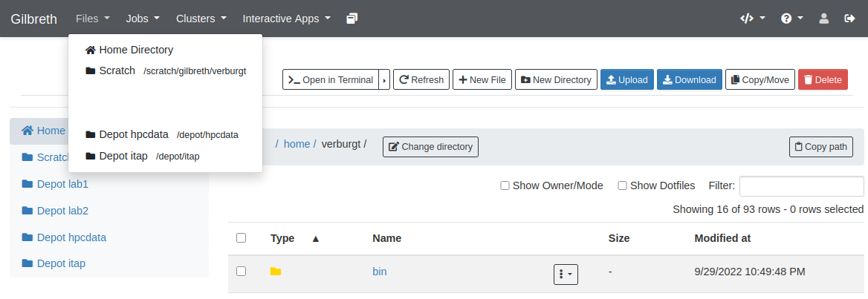868x299 pixels.
Task: Open the develop code icon menu
Action: point(752,19)
